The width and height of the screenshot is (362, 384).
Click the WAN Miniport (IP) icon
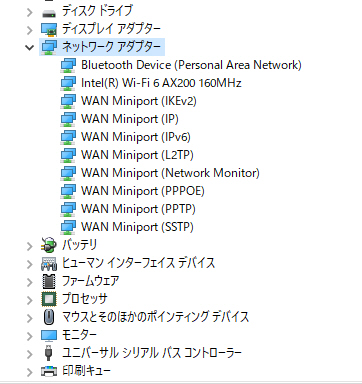pyautogui.click(x=68, y=119)
